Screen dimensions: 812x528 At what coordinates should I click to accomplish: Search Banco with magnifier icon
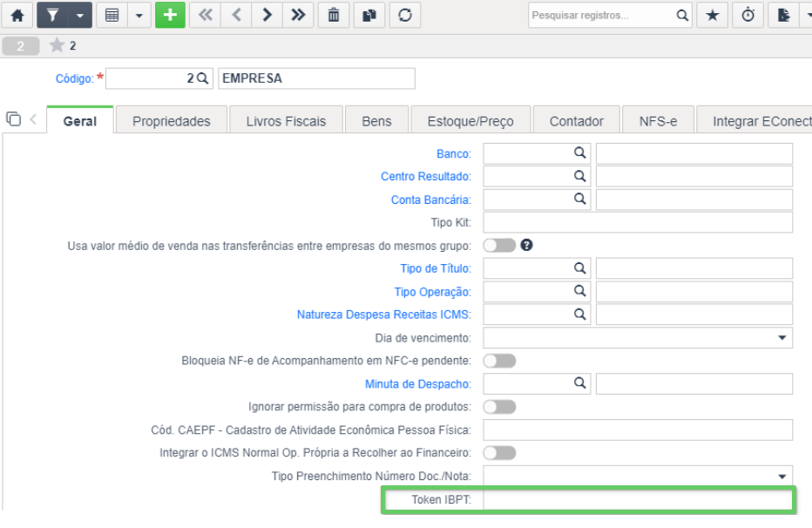pyautogui.click(x=579, y=153)
